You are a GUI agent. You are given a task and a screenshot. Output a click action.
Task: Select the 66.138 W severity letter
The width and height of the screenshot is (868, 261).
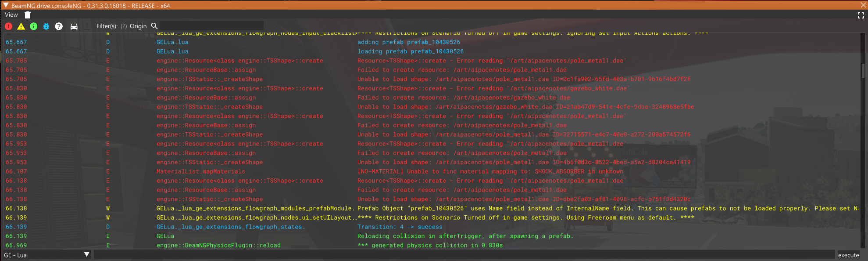click(x=108, y=208)
